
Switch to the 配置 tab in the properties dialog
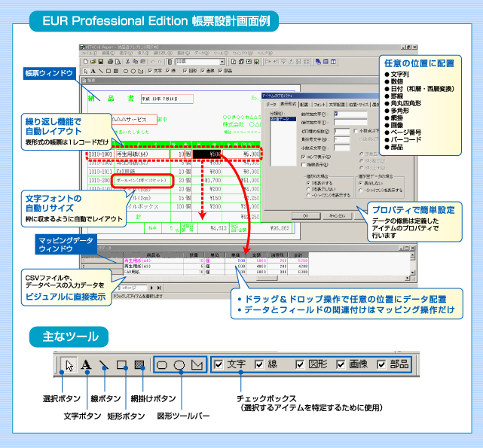(304, 105)
